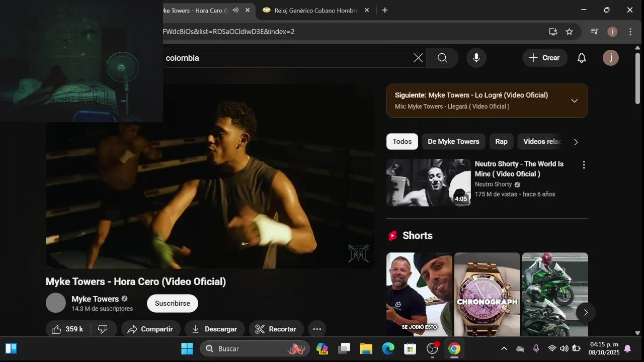Open the Chrome profile avatar
This screenshot has width=644, height=362.
point(612,32)
